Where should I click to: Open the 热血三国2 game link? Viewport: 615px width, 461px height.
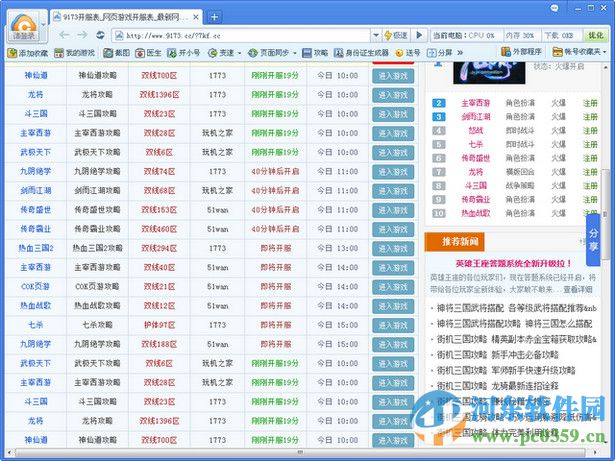click(x=36, y=248)
